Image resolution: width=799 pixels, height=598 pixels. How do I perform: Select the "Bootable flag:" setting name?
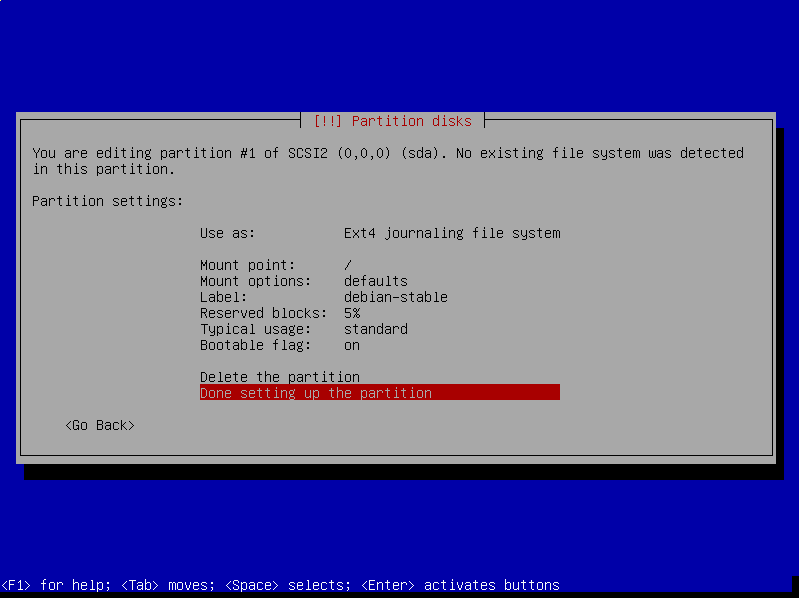tap(255, 345)
